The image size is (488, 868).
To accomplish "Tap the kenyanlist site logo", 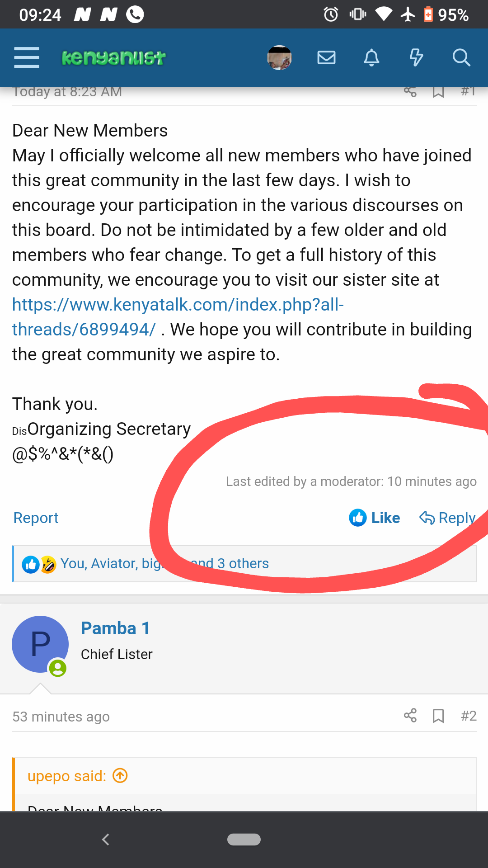I will (113, 58).
